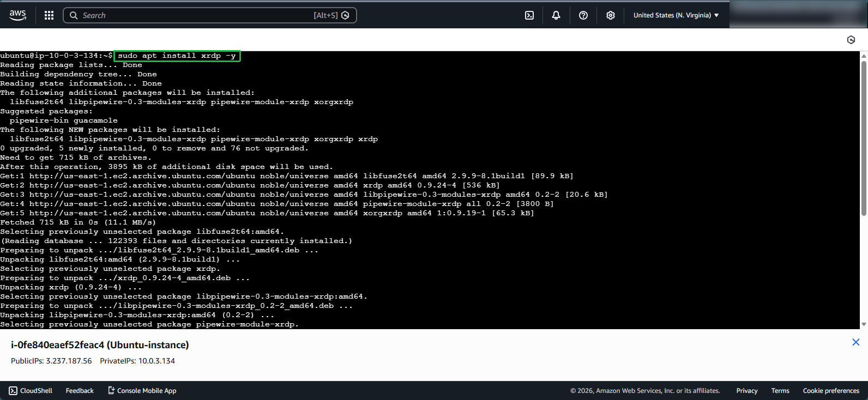Open Cookie preferences
868x400 pixels.
[831, 391]
